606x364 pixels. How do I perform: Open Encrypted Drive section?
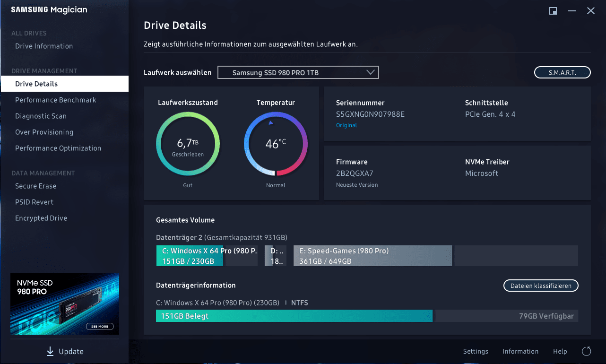(x=41, y=218)
